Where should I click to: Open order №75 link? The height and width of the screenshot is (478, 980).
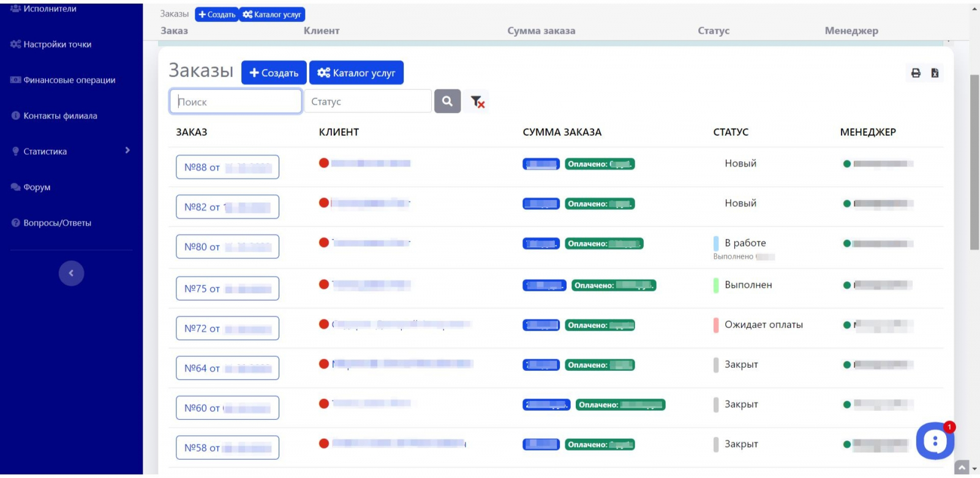pos(227,289)
